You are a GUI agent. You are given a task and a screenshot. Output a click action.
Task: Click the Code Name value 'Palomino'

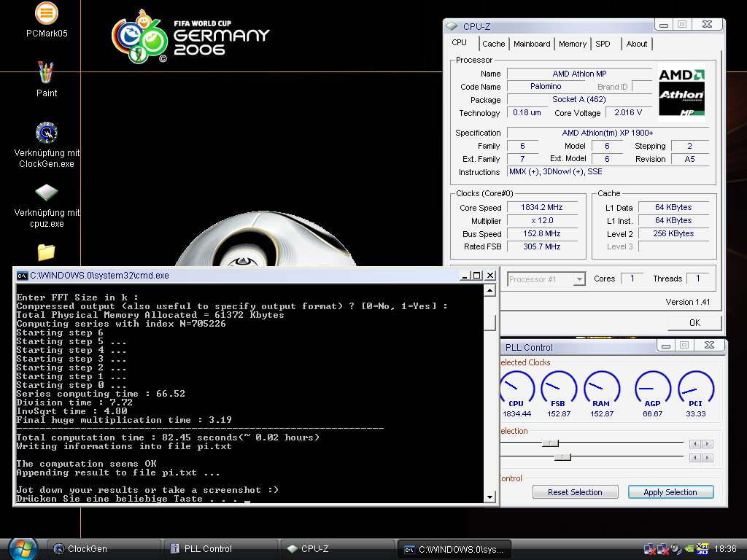point(546,86)
